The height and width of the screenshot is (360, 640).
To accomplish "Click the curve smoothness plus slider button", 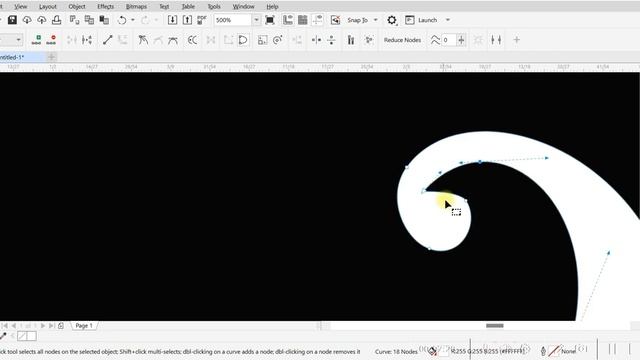I will coord(462,40).
